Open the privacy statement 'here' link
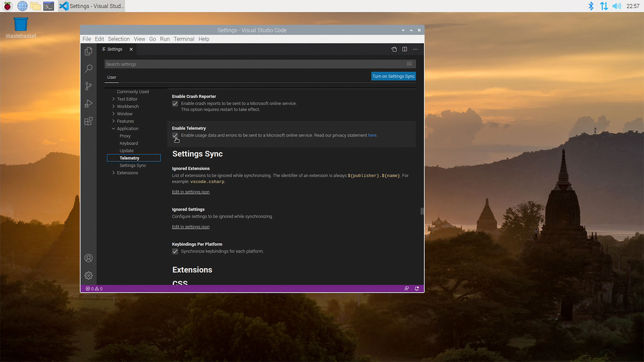644x362 pixels. pos(372,136)
